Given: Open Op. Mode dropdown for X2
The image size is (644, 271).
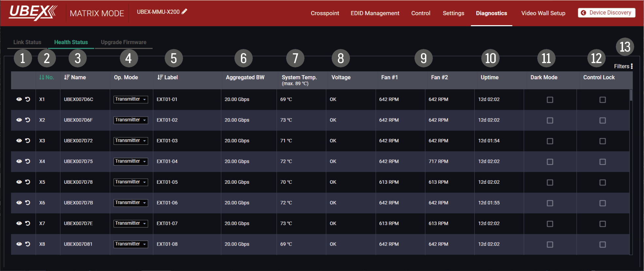Looking at the screenshot, I should click(x=131, y=120).
